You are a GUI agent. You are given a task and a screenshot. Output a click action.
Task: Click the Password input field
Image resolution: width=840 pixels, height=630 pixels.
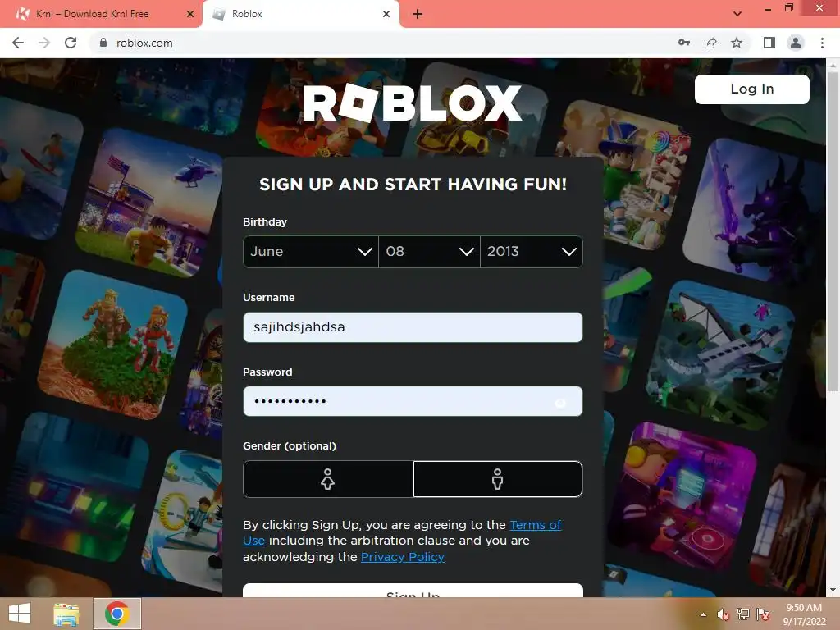tap(413, 401)
